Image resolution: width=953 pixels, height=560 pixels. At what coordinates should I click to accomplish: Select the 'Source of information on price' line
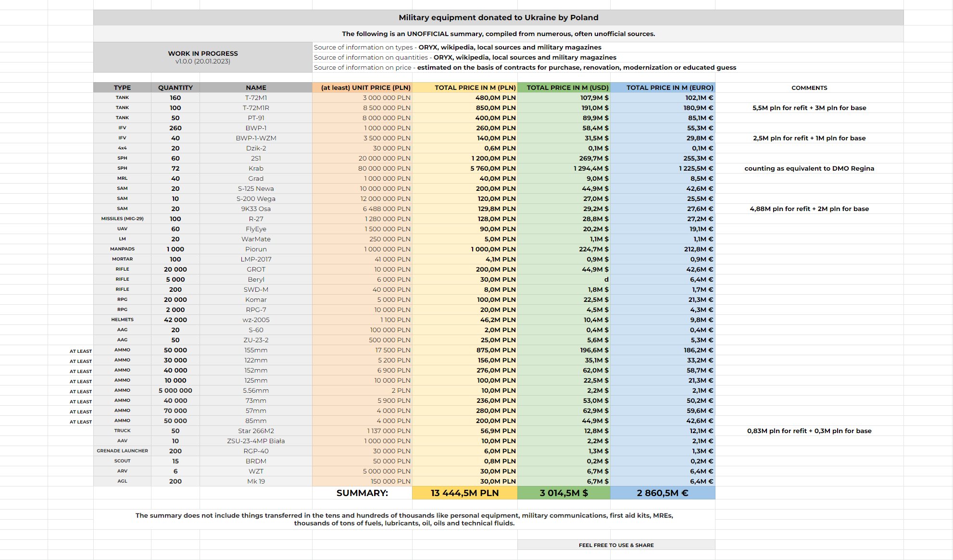[x=525, y=67]
